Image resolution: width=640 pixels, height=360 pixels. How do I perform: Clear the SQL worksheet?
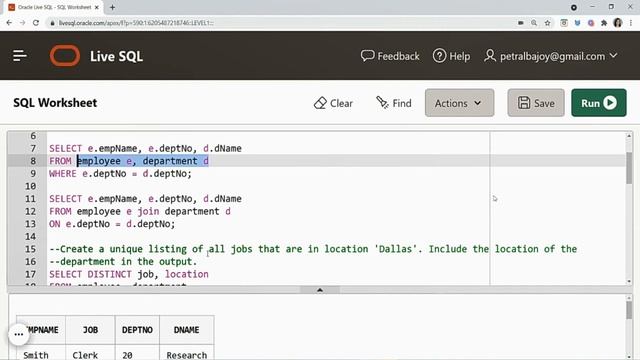333,103
